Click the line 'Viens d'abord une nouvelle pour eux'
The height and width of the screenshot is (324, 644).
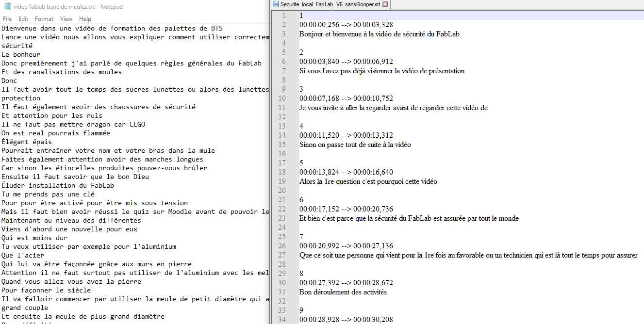[x=69, y=229]
